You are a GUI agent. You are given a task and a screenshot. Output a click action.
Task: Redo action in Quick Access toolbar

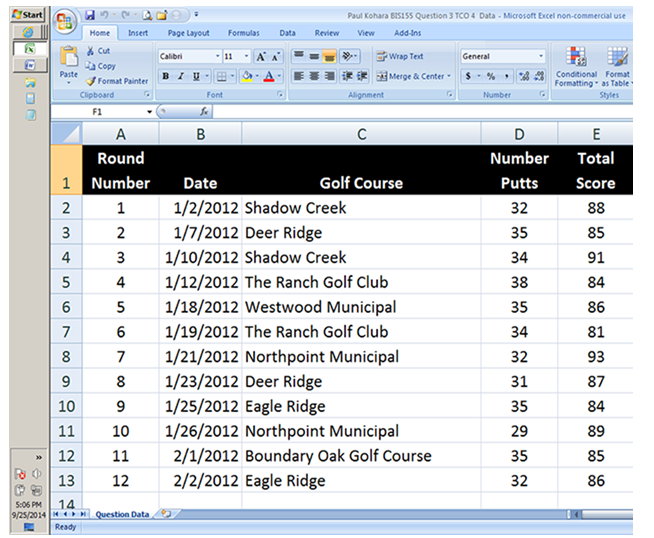(x=125, y=15)
